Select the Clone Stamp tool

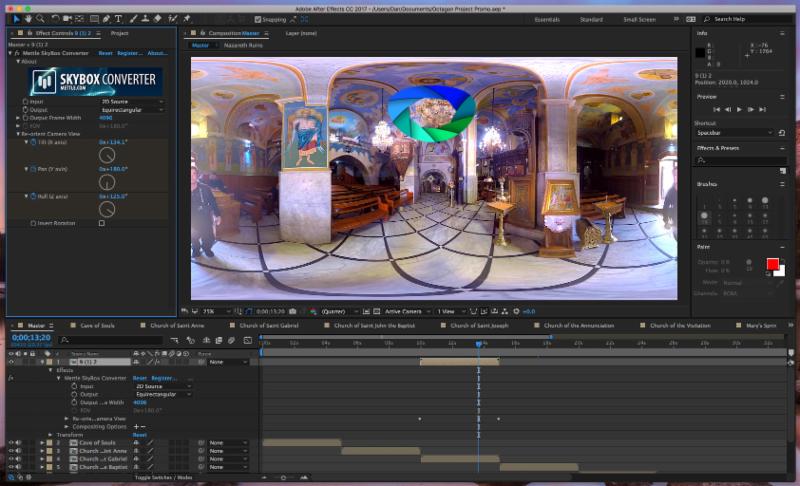[x=144, y=19]
